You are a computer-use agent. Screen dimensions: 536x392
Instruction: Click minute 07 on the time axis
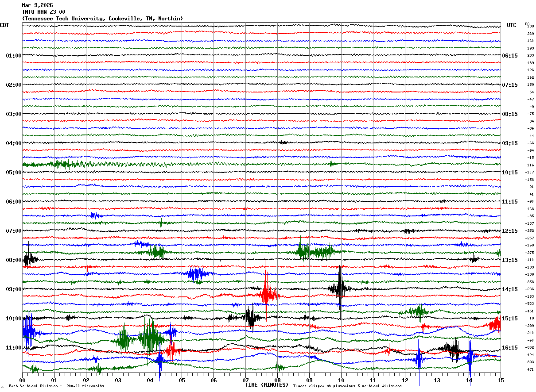pos(245,380)
